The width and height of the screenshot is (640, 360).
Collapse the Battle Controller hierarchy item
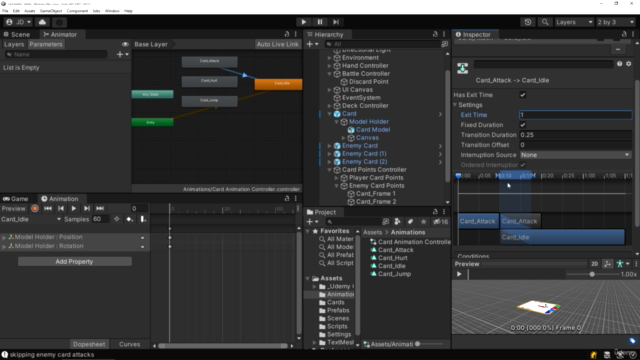[329, 74]
